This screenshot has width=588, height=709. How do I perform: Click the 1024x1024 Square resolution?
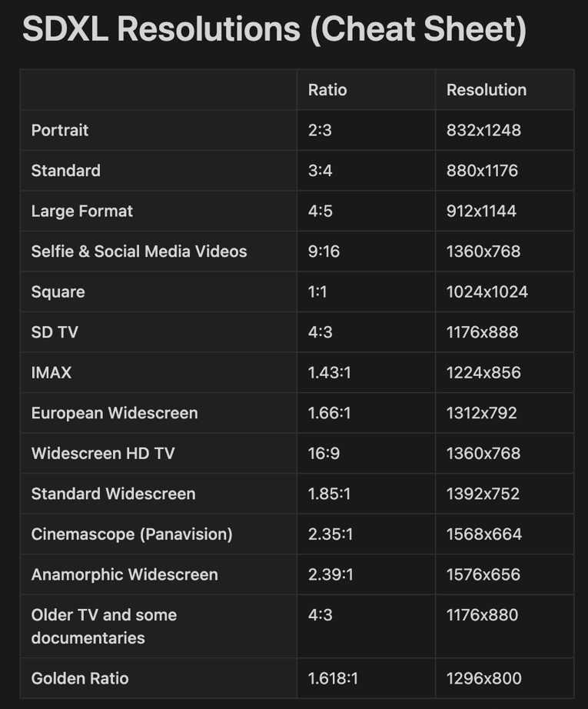coord(487,292)
